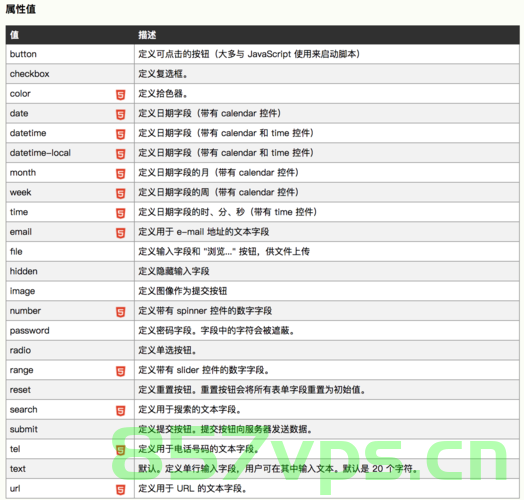Click the 'number' value text

click(x=25, y=310)
